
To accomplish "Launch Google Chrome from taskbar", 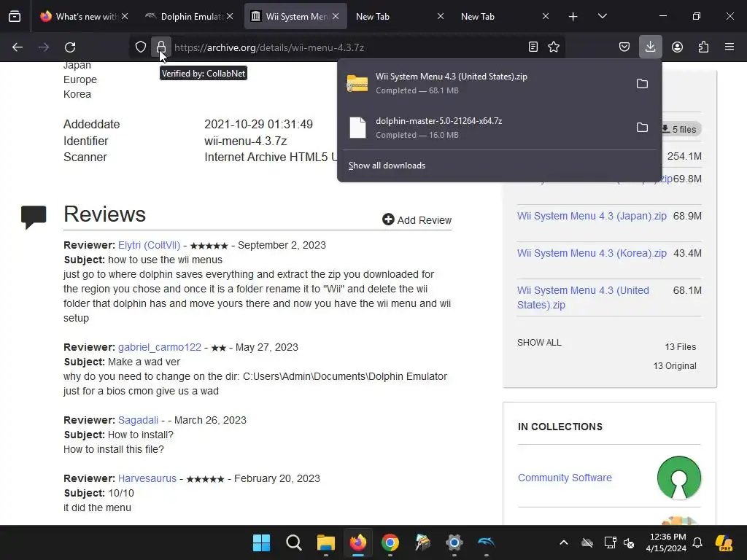I will pyautogui.click(x=390, y=542).
